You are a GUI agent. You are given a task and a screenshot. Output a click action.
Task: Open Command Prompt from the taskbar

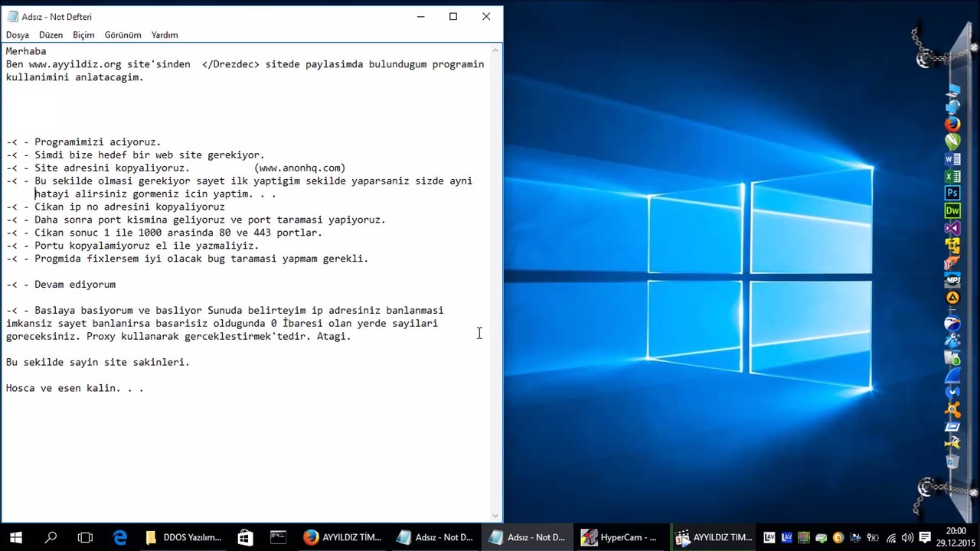pyautogui.click(x=278, y=537)
